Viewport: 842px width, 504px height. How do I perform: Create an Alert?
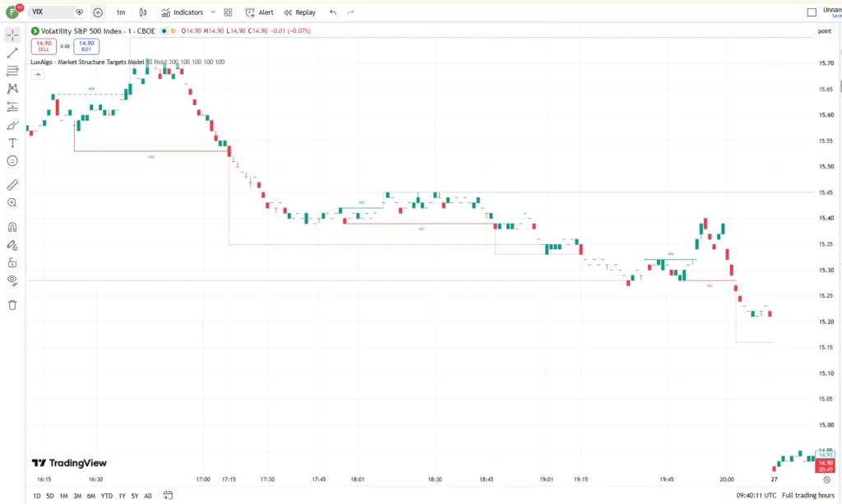[x=259, y=12]
